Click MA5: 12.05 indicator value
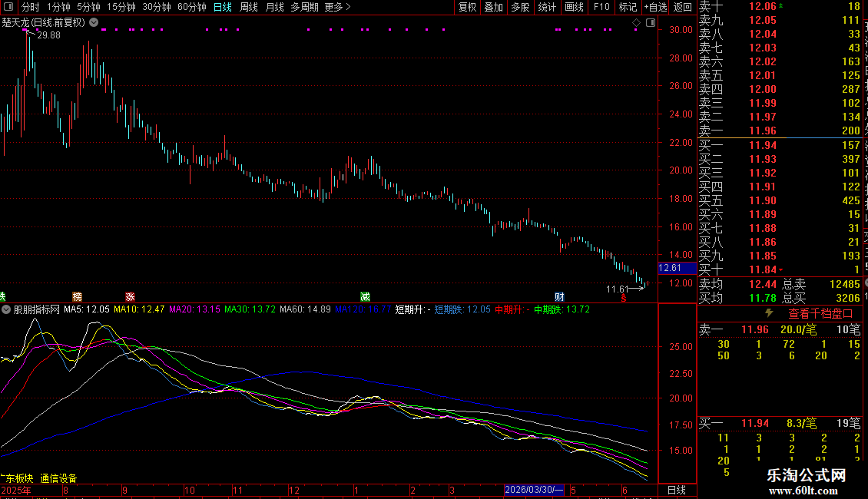The width and height of the screenshot is (868, 499). [86, 310]
